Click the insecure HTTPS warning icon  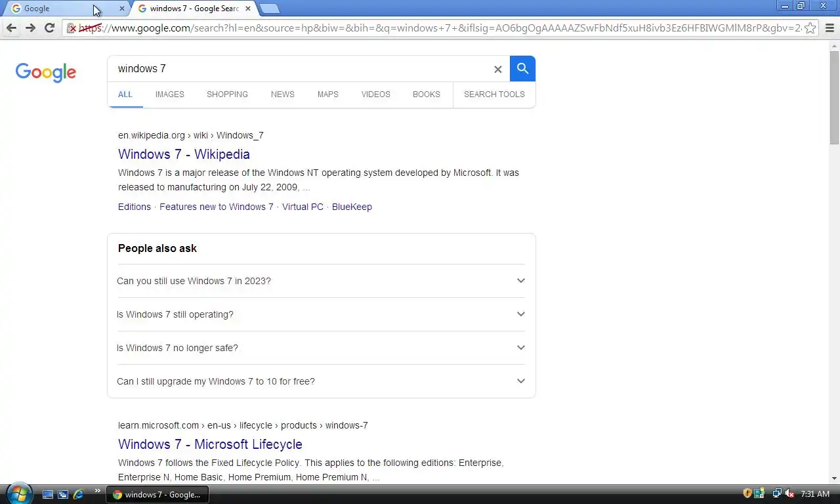coord(72,28)
